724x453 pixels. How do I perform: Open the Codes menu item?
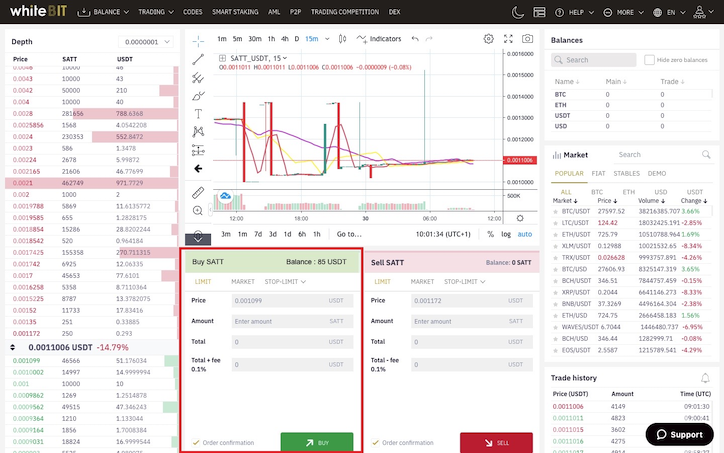pos(193,12)
